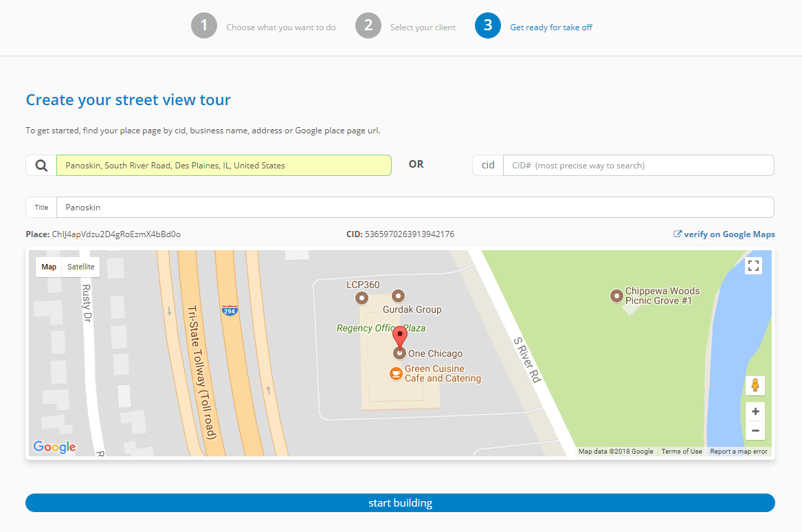Click Report a map error
This screenshot has height=532, width=802.
pyautogui.click(x=738, y=452)
